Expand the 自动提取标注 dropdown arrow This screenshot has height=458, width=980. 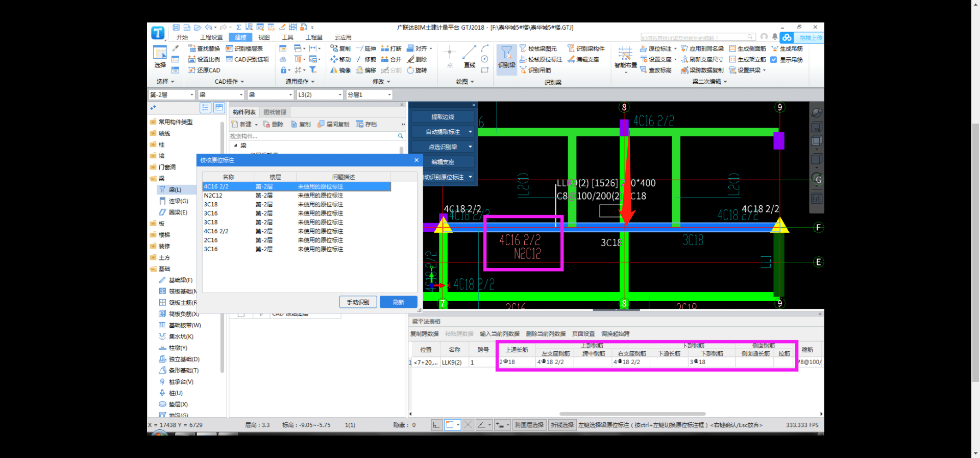(470, 132)
